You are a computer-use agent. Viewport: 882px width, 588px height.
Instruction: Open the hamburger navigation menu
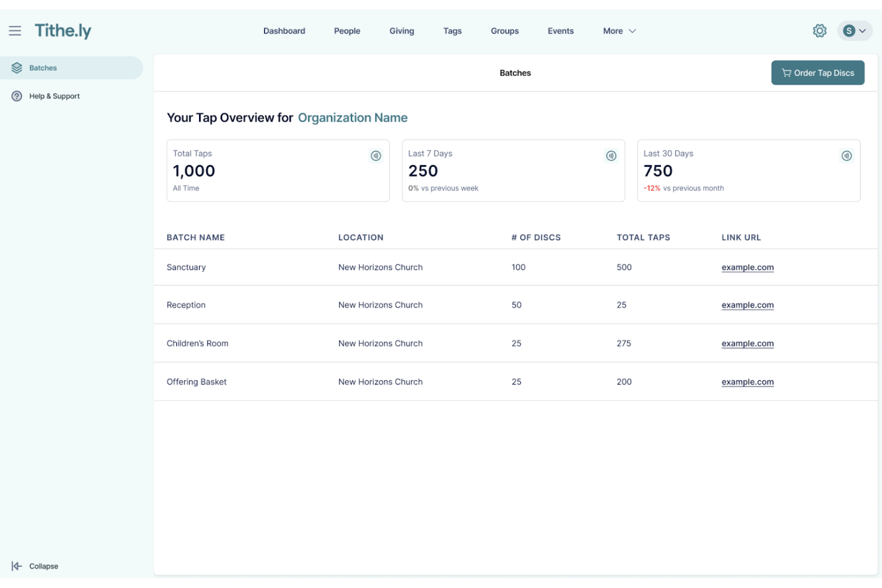(15, 30)
